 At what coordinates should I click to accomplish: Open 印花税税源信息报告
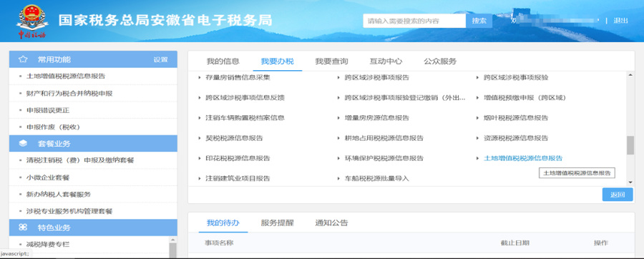point(238,158)
